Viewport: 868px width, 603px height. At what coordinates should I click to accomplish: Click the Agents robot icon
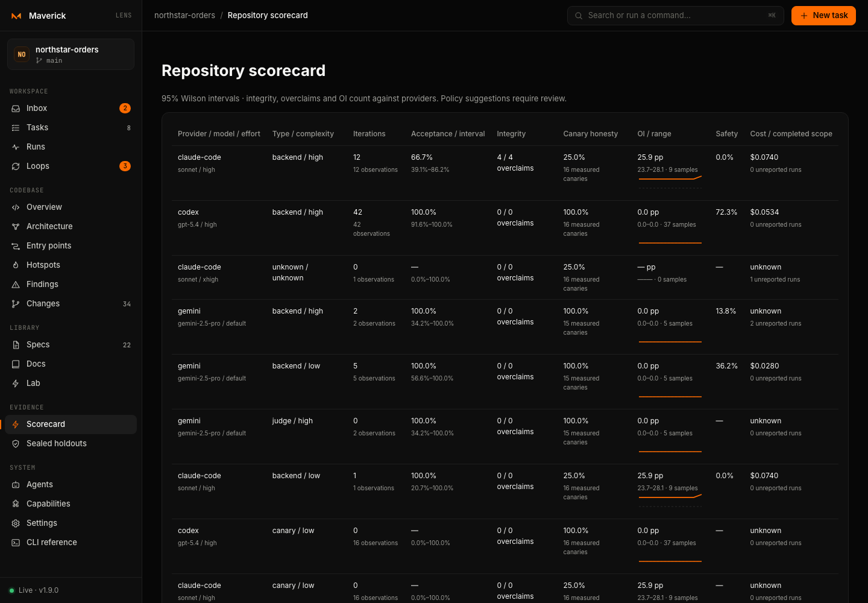[x=16, y=485]
